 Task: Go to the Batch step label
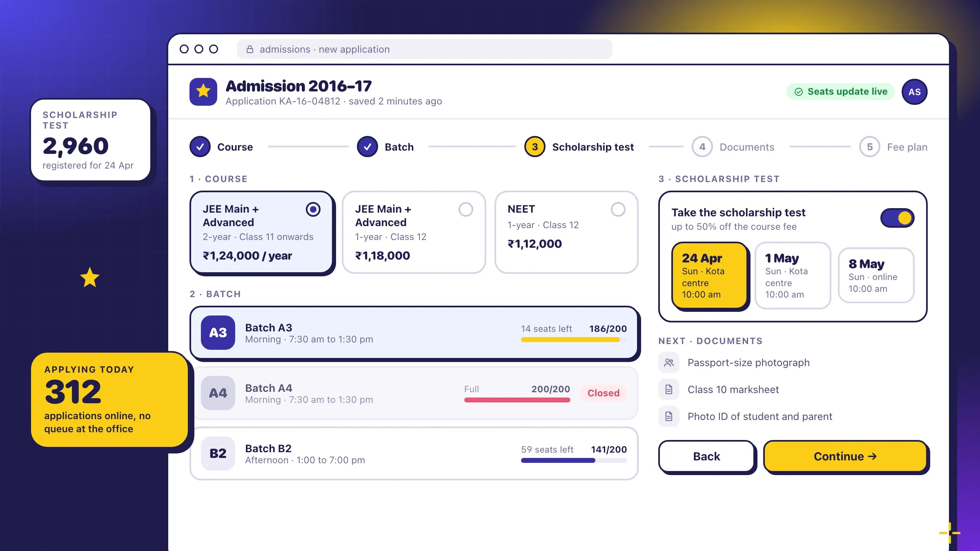(x=399, y=147)
